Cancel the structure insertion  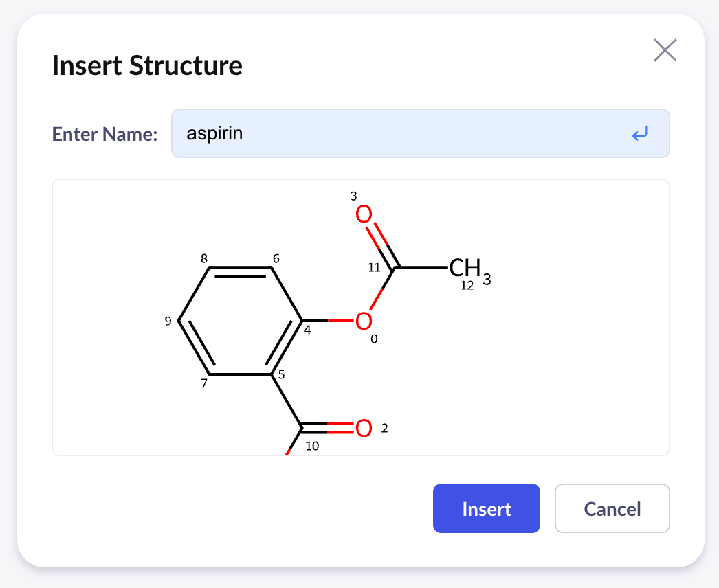[x=612, y=509]
